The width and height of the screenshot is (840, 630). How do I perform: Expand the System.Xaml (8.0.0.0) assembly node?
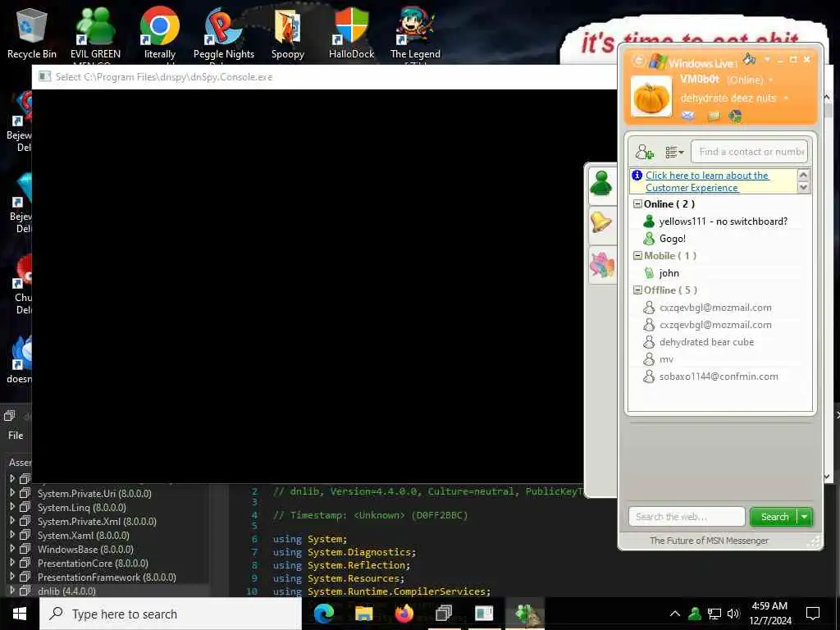(x=11, y=535)
